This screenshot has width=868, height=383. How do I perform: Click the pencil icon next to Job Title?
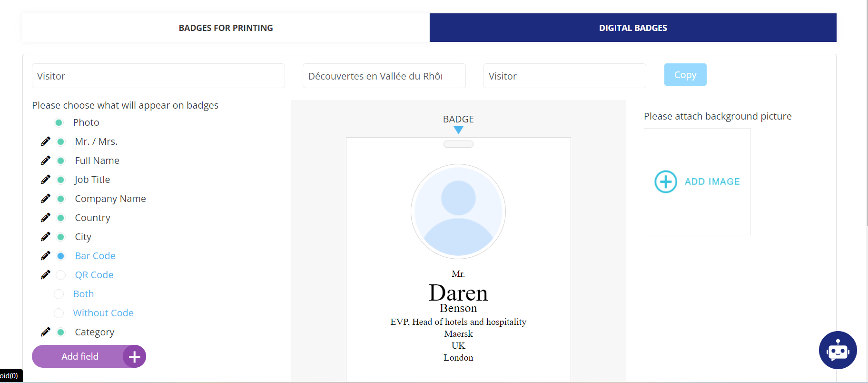(45, 180)
